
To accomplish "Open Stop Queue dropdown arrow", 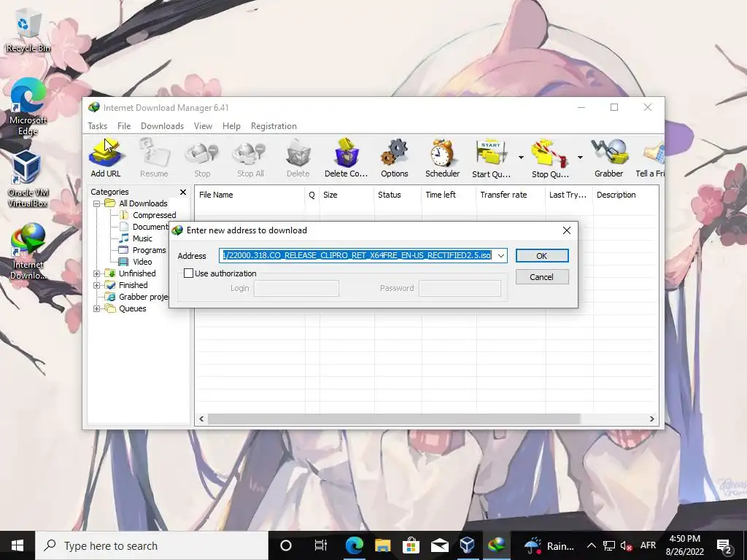I will click(x=580, y=157).
